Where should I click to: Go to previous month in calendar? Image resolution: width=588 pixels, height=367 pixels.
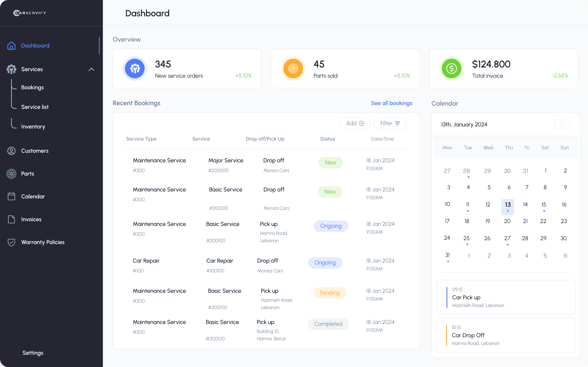558,124
